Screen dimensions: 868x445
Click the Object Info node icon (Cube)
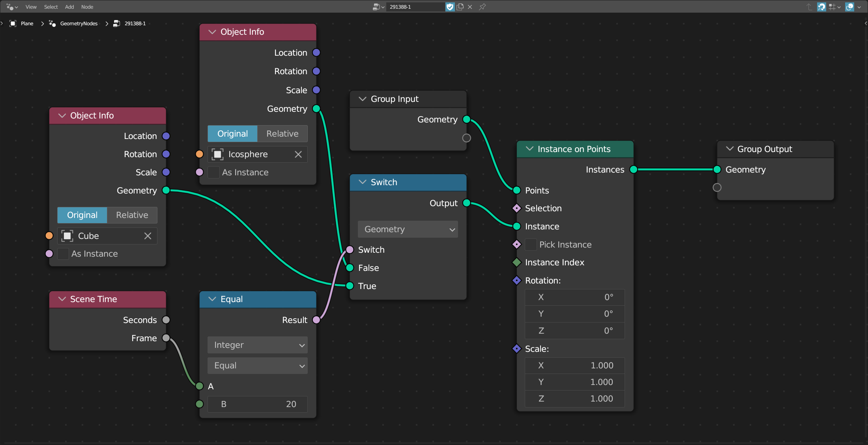tap(67, 235)
